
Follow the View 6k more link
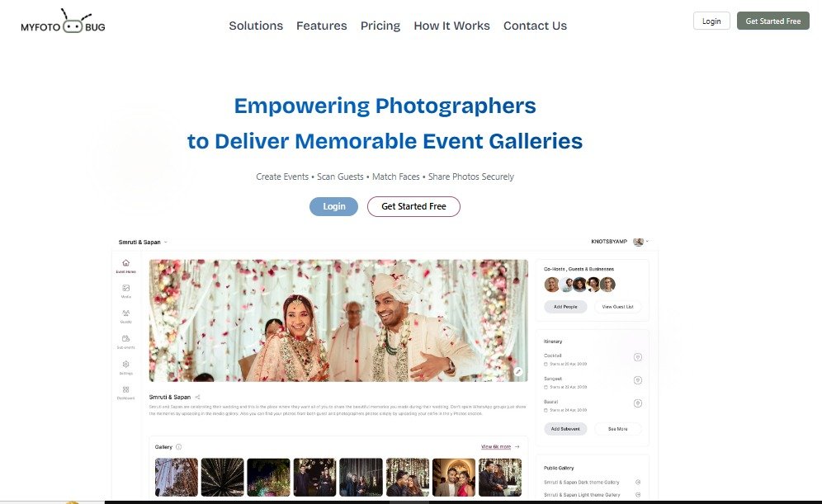click(x=496, y=447)
